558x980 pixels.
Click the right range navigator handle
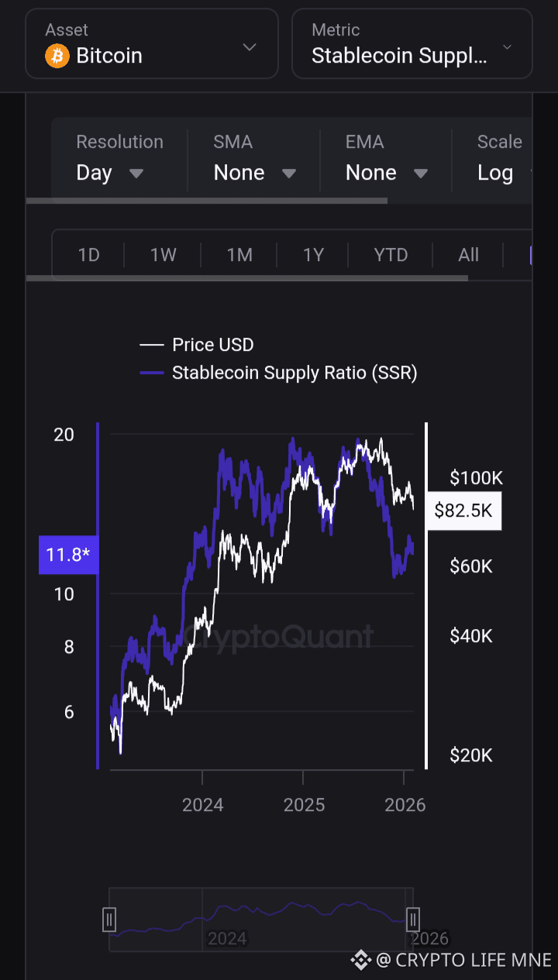point(413,920)
